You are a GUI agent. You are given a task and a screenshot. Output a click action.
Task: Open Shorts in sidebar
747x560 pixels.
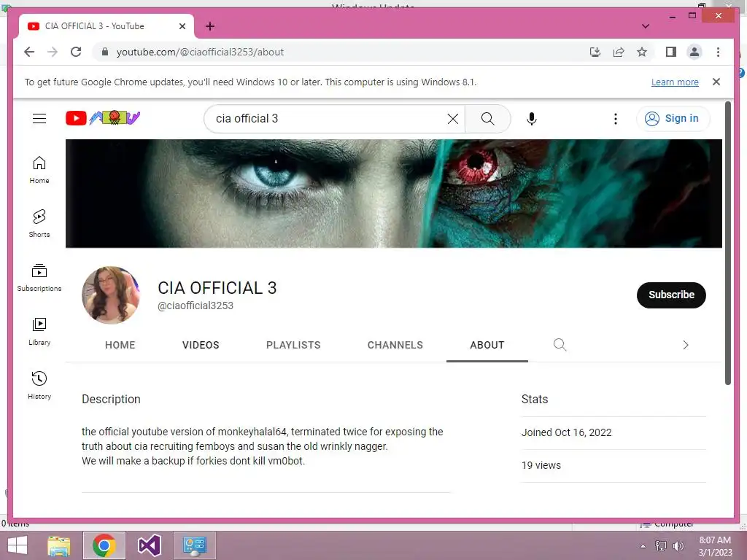point(39,223)
